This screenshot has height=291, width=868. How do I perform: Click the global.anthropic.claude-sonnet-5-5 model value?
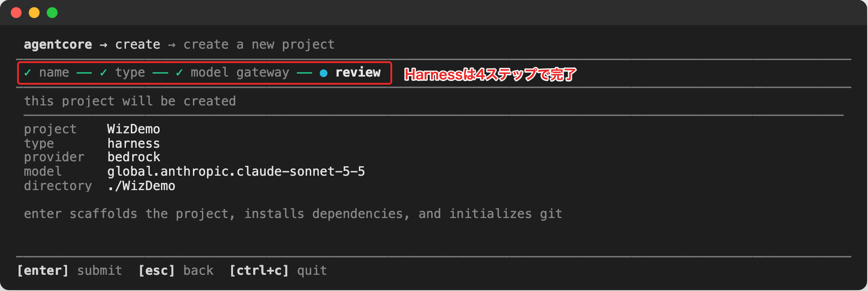pos(236,172)
